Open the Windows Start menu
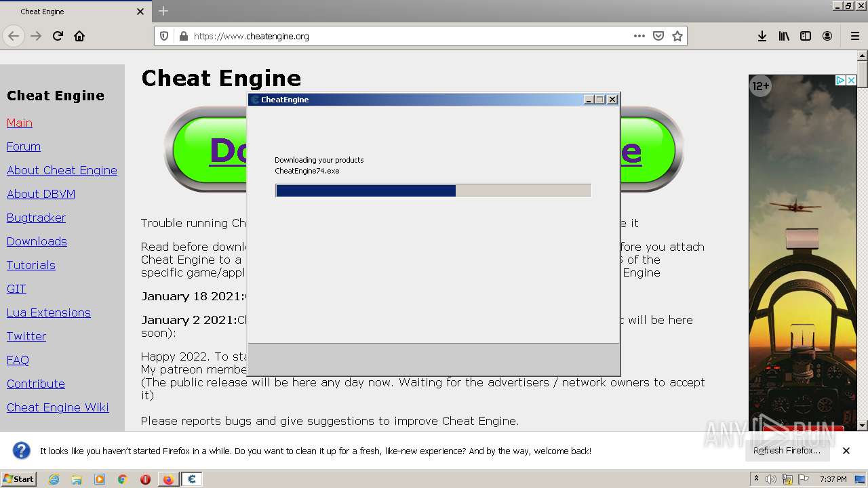868x488 pixels. (x=18, y=479)
